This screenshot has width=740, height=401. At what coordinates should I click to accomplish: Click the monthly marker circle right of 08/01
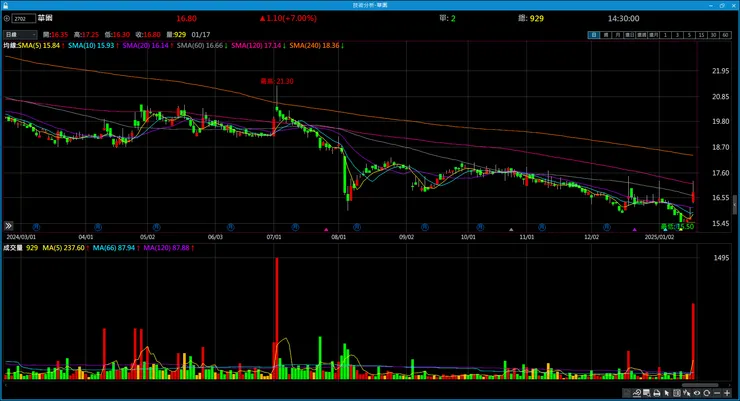[x=357, y=227]
